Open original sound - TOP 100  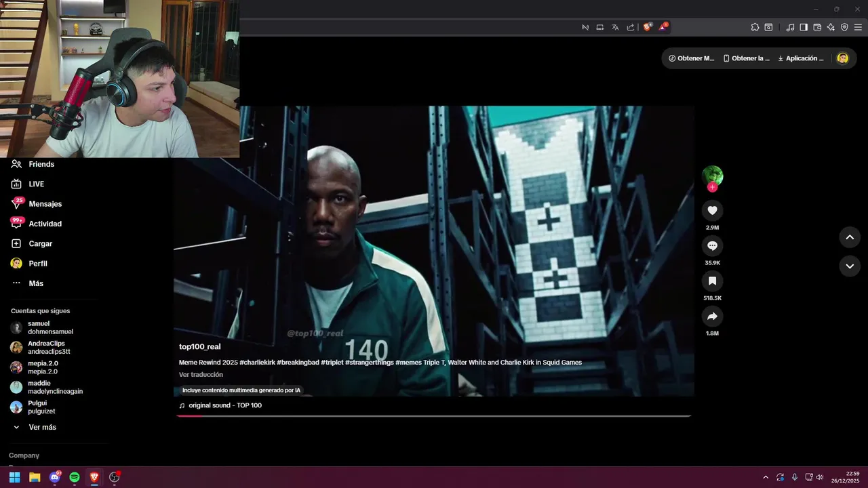[220, 405]
